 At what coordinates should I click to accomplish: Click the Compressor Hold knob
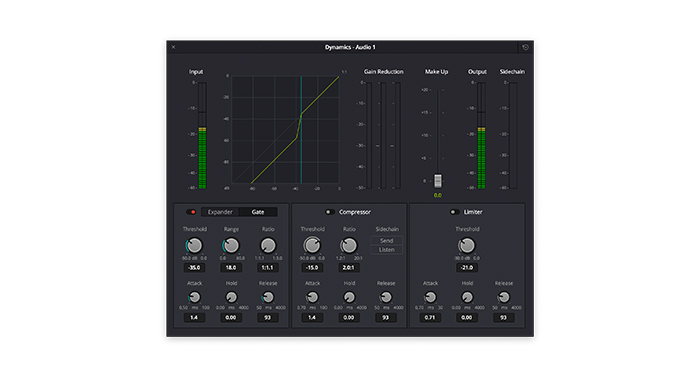349,297
